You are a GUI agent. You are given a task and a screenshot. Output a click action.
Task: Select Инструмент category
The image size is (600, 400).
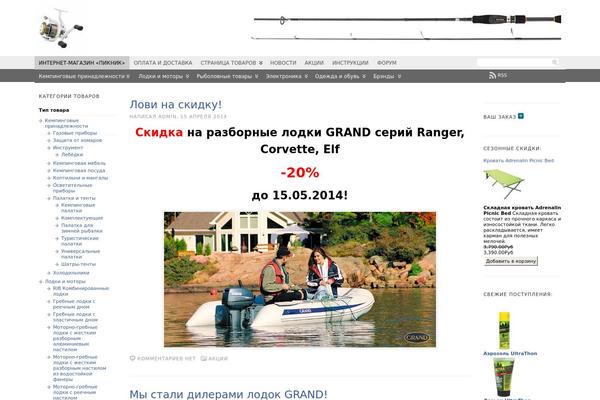(68, 147)
